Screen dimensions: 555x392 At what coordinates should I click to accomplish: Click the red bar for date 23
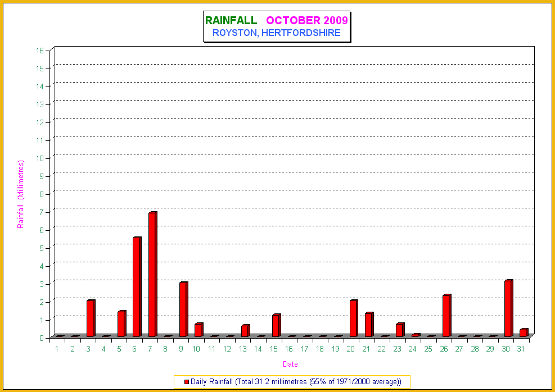coord(400,330)
